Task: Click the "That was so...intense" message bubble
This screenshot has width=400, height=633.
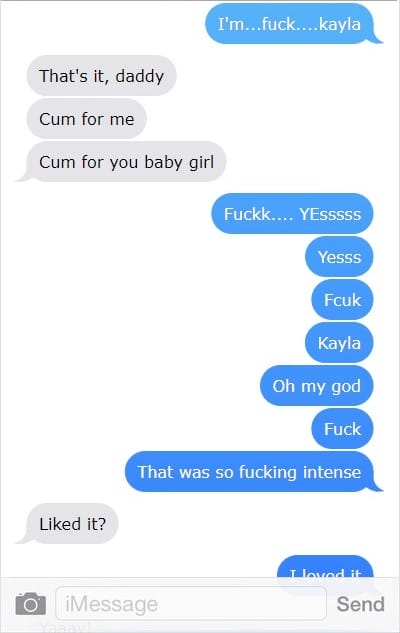Action: [x=249, y=472]
